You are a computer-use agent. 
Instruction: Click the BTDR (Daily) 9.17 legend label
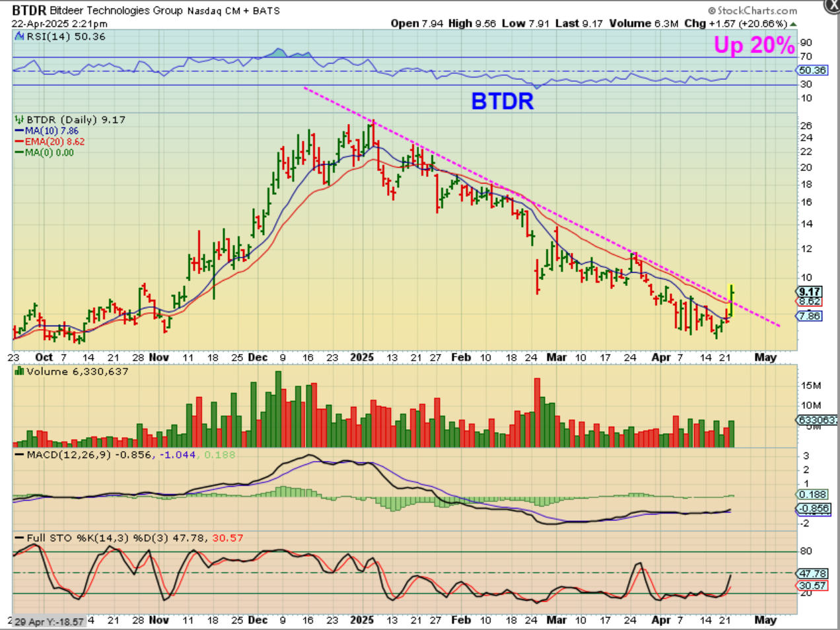point(76,120)
